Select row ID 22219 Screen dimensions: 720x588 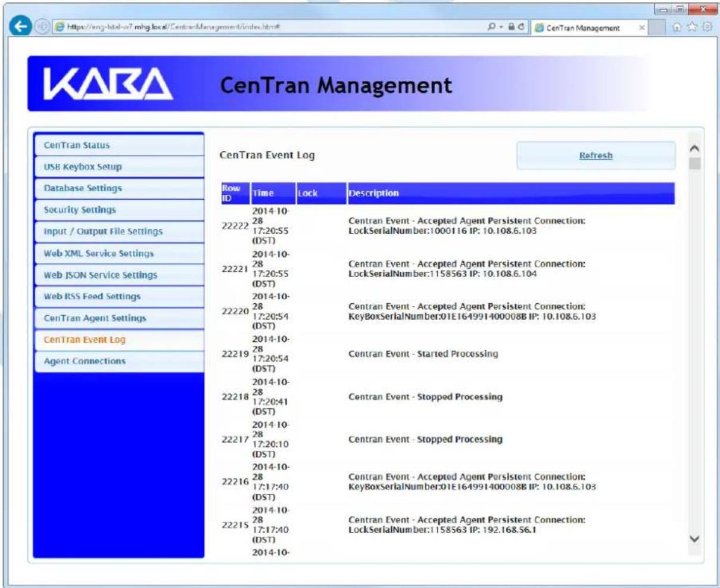235,354
